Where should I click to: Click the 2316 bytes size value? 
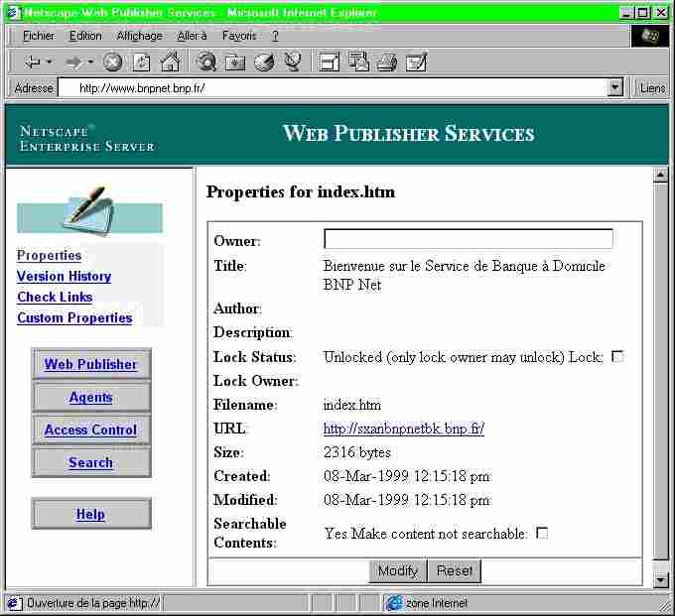tap(357, 452)
